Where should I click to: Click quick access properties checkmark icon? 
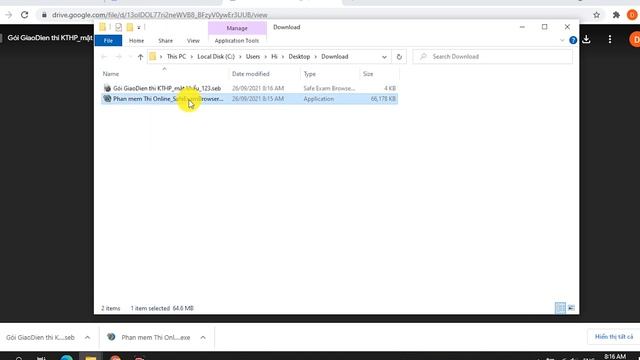(x=118, y=27)
